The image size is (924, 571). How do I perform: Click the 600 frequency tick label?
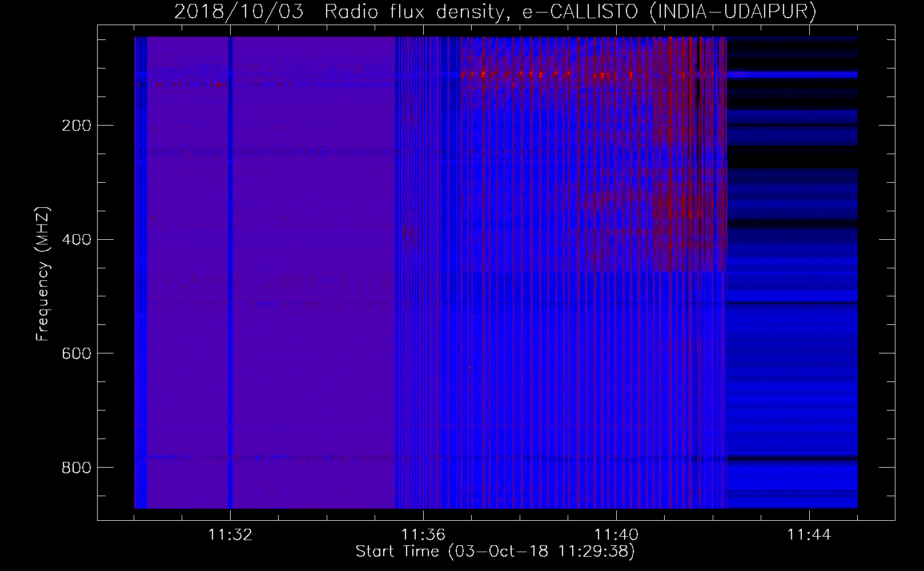(76, 354)
